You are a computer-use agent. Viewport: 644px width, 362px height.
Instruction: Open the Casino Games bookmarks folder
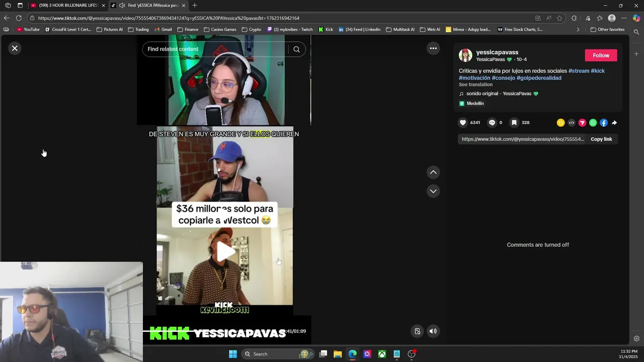point(220,30)
